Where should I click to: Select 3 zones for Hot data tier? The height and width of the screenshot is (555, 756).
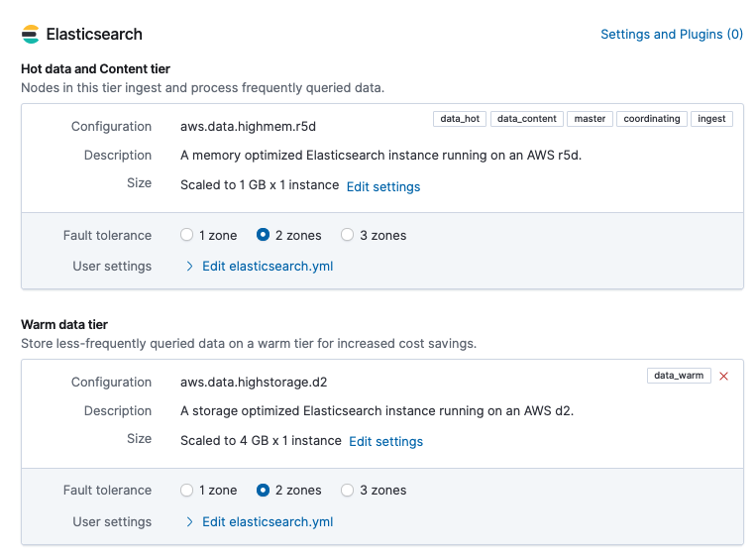pos(347,236)
